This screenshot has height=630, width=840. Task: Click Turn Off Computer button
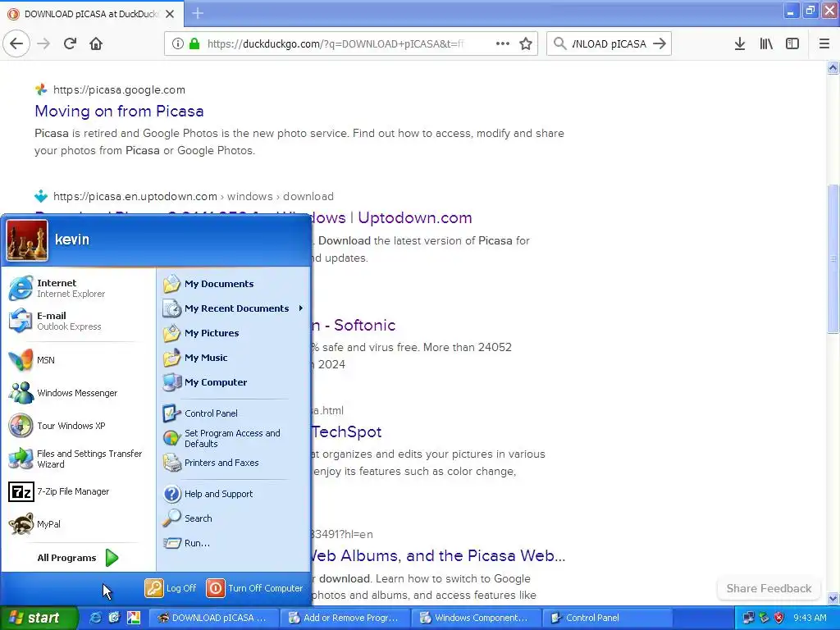(x=254, y=587)
